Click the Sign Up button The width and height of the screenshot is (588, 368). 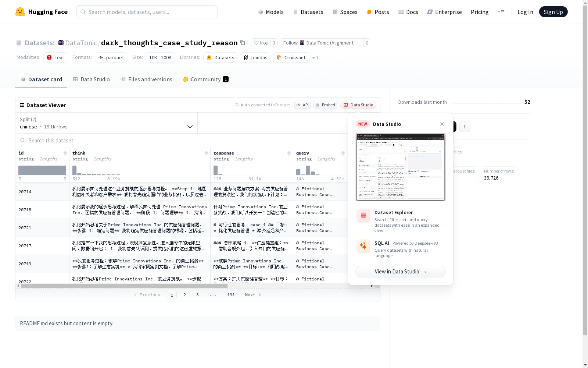[x=553, y=12]
